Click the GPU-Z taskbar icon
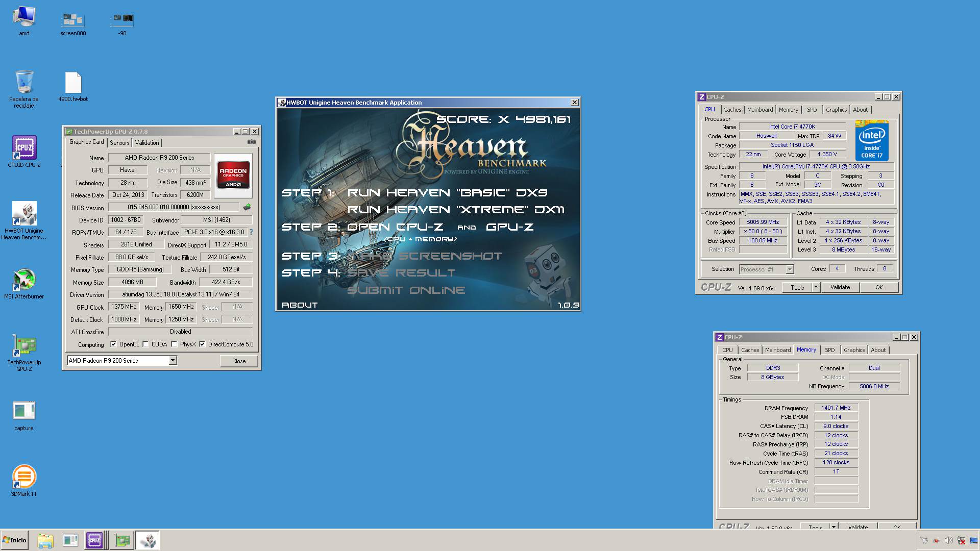 [122, 540]
